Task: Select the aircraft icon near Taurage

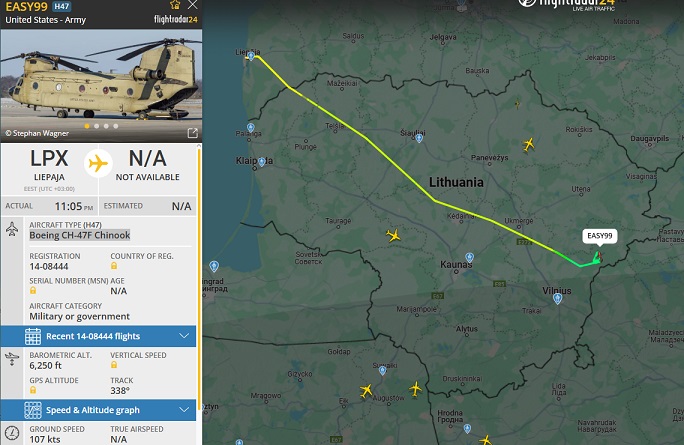Action: 393,236
